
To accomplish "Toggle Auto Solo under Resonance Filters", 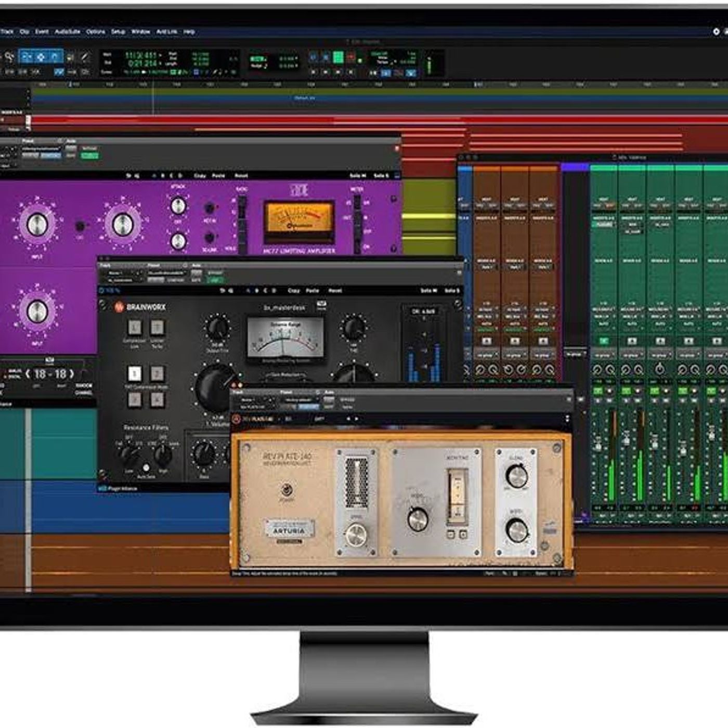I will [x=146, y=468].
